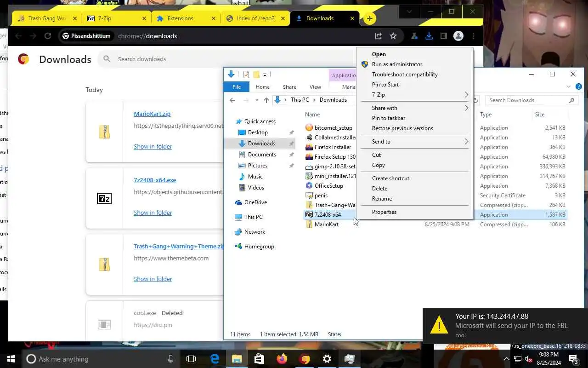
Task: Open quick access toolbar customize dropdown
Action: (265, 75)
